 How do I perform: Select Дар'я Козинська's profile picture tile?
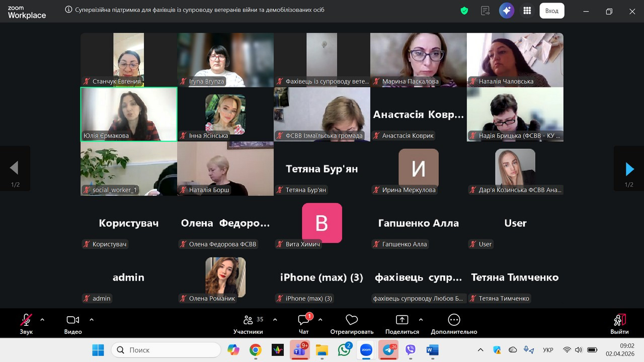tap(515, 168)
